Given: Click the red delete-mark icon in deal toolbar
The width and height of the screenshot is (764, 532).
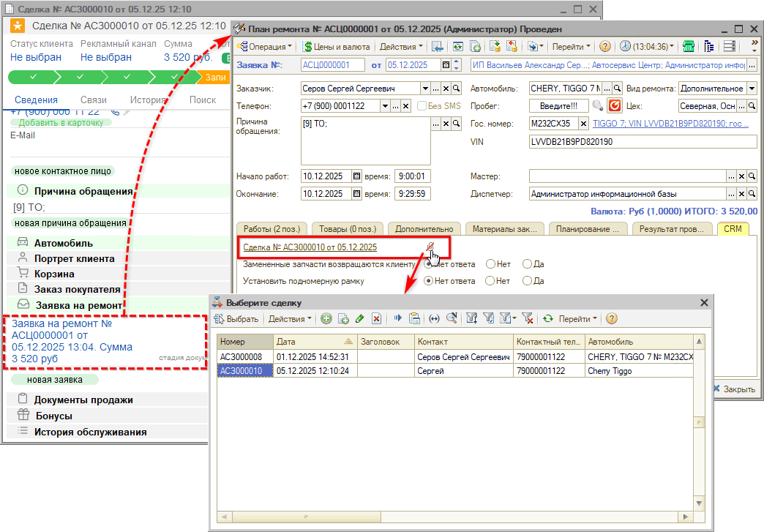Looking at the screenshot, I should tap(376, 318).
